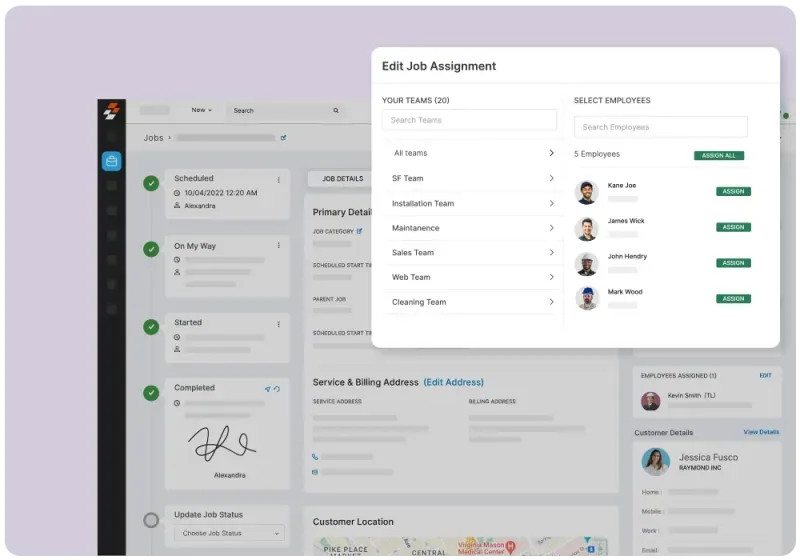Open the Scheduled card three-dot menu
This screenshot has height=560, width=800.
pos(278,180)
